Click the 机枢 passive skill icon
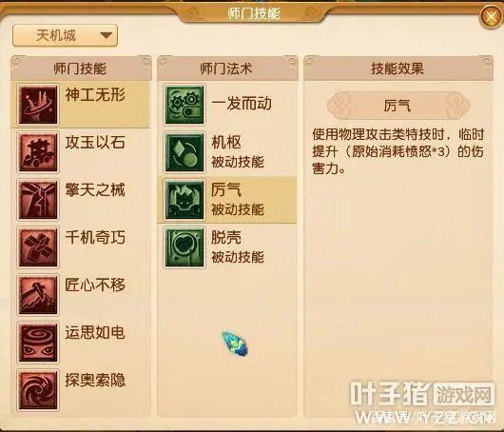Image resolution: width=504 pixels, height=432 pixels. (184, 152)
